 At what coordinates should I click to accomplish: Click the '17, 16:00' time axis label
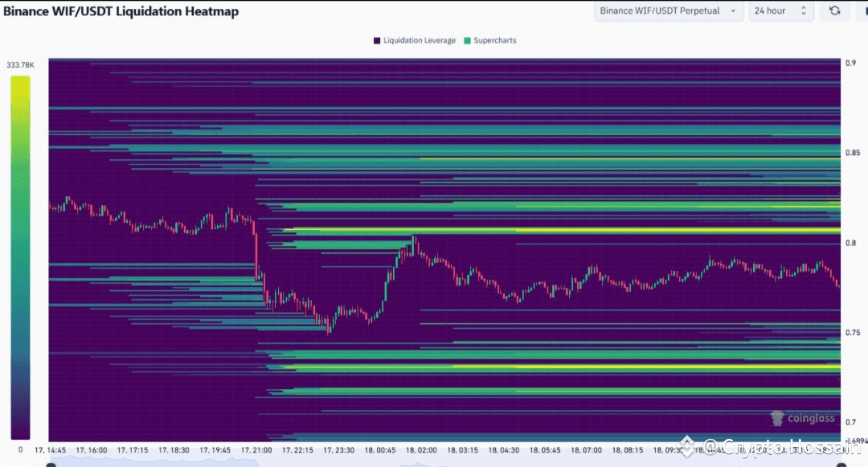[92, 450]
